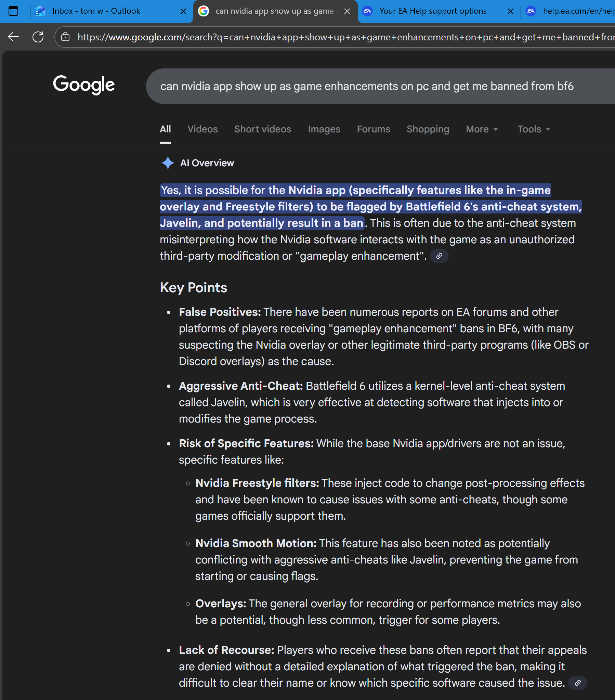Viewport: 615px width, 700px height.
Task: Reload the page with refresh icon
Action: click(38, 37)
